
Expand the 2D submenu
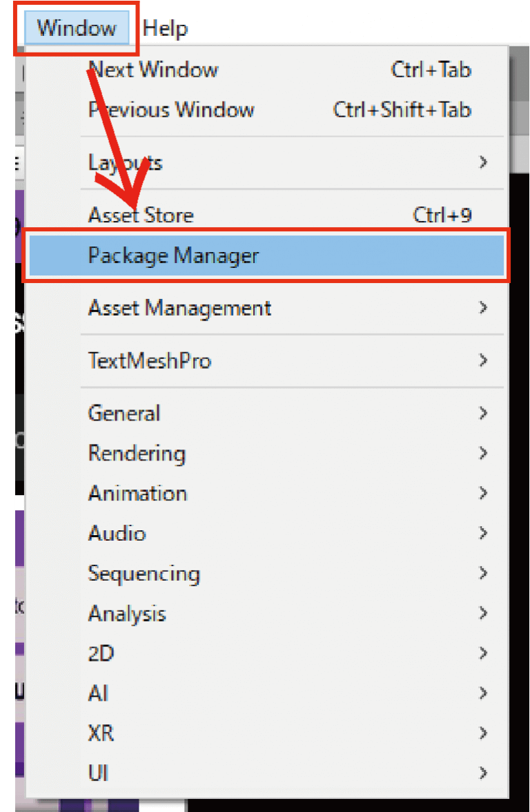pos(101,653)
